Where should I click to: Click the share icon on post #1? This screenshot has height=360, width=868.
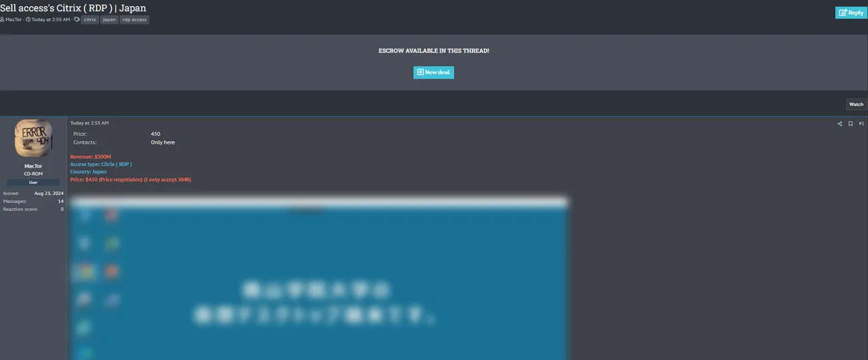click(839, 123)
